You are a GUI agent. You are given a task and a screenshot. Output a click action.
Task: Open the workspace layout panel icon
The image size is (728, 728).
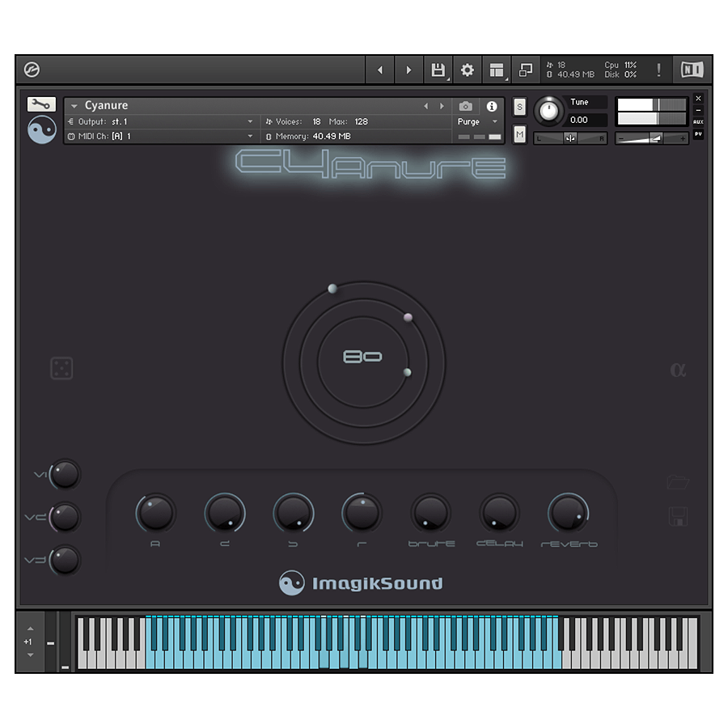coord(496,70)
